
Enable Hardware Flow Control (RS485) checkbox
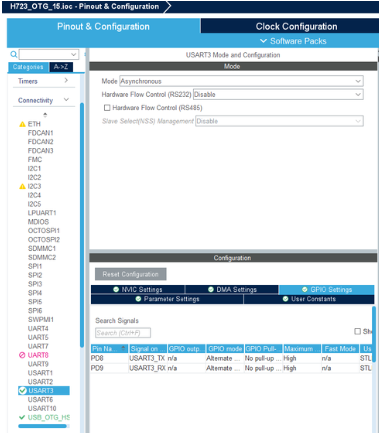[107, 108]
